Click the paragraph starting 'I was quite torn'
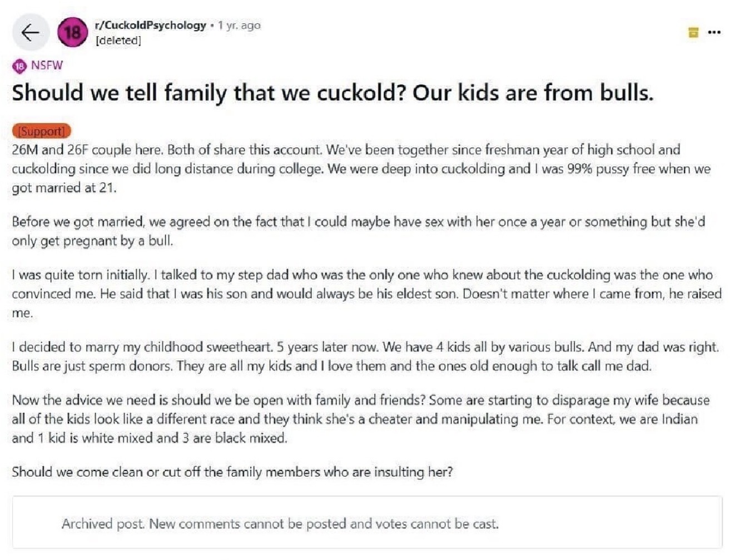The height and width of the screenshot is (560, 734). 366,294
